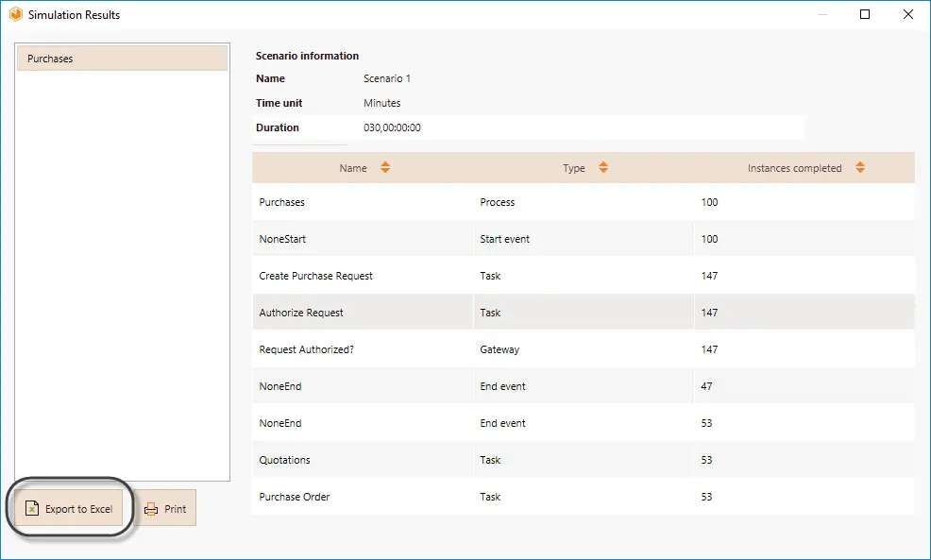Image resolution: width=931 pixels, height=560 pixels.
Task: Minimize the Simulation Results window
Action: pyautogui.click(x=822, y=14)
